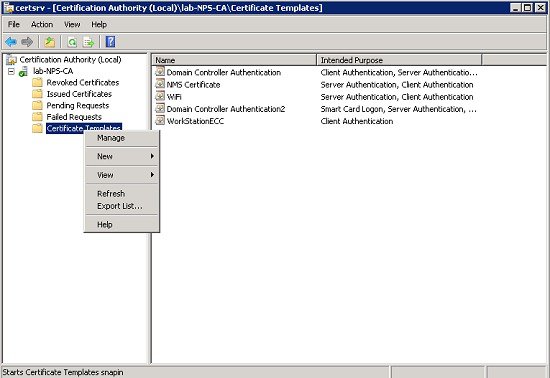Image resolution: width=550 pixels, height=378 pixels.
Task: Click the certsrv title bar app icon
Action: pyautogui.click(x=8, y=7)
